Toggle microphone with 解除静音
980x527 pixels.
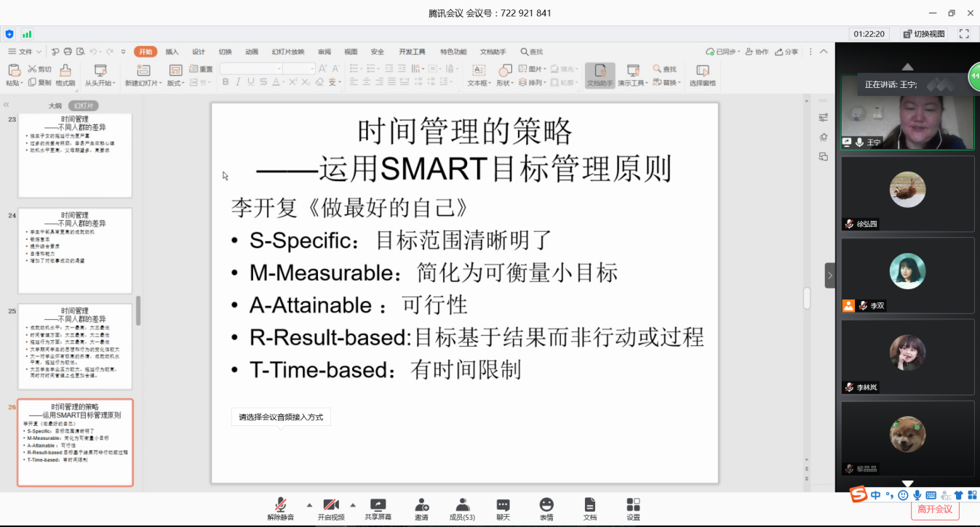pos(280,509)
